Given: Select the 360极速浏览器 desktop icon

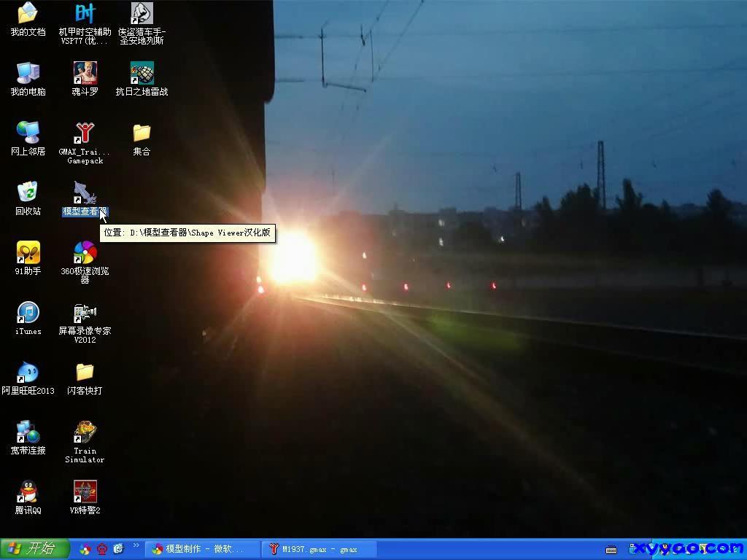Looking at the screenshot, I should (x=85, y=253).
